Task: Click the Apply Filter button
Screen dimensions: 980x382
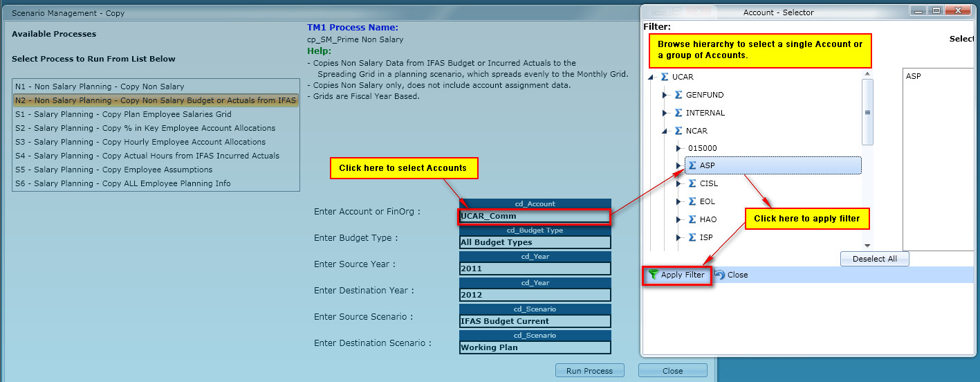Action: [x=677, y=275]
